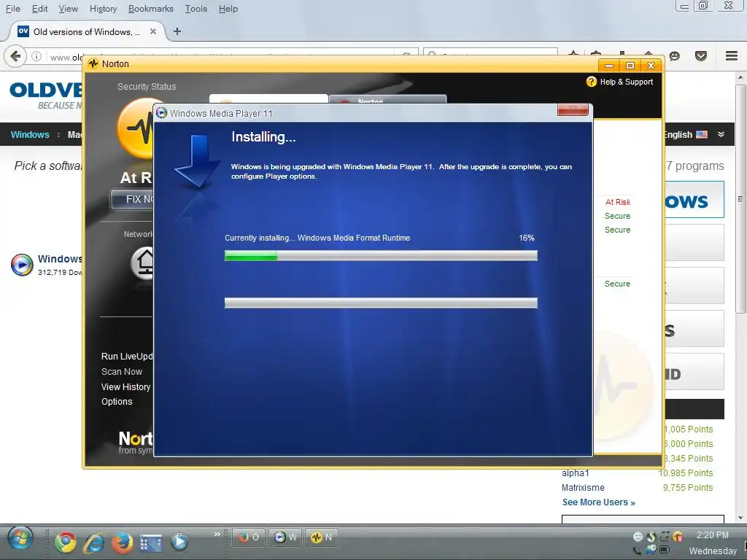This screenshot has width=747, height=560.
Task: Click the Windows software title link on webpage
Action: pyautogui.click(x=60, y=259)
